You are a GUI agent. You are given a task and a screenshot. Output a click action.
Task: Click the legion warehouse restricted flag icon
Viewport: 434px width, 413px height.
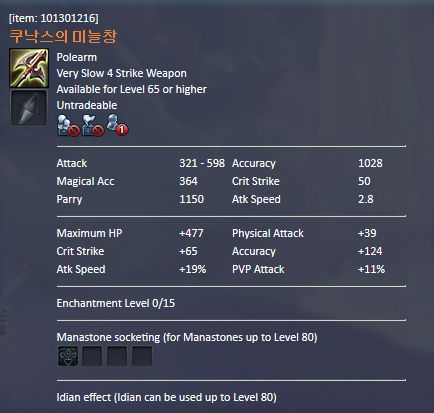pyautogui.click(x=93, y=126)
